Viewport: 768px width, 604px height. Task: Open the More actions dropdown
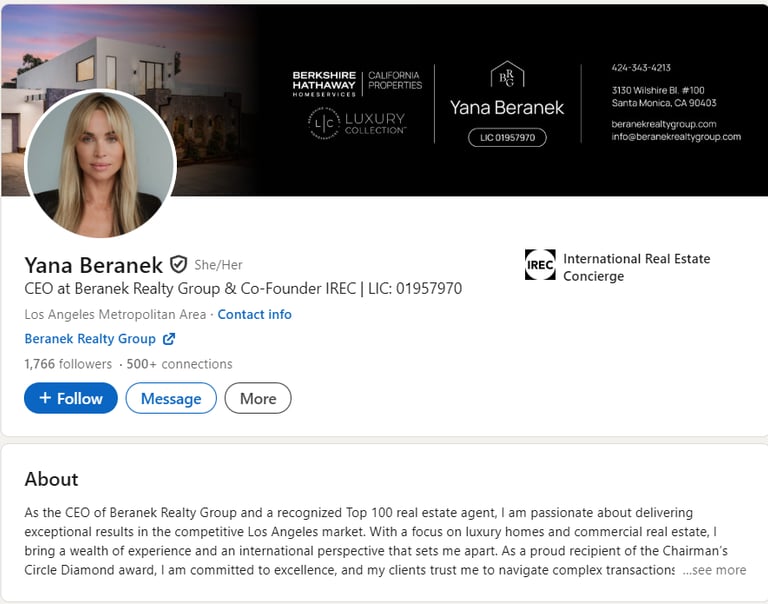click(x=258, y=398)
